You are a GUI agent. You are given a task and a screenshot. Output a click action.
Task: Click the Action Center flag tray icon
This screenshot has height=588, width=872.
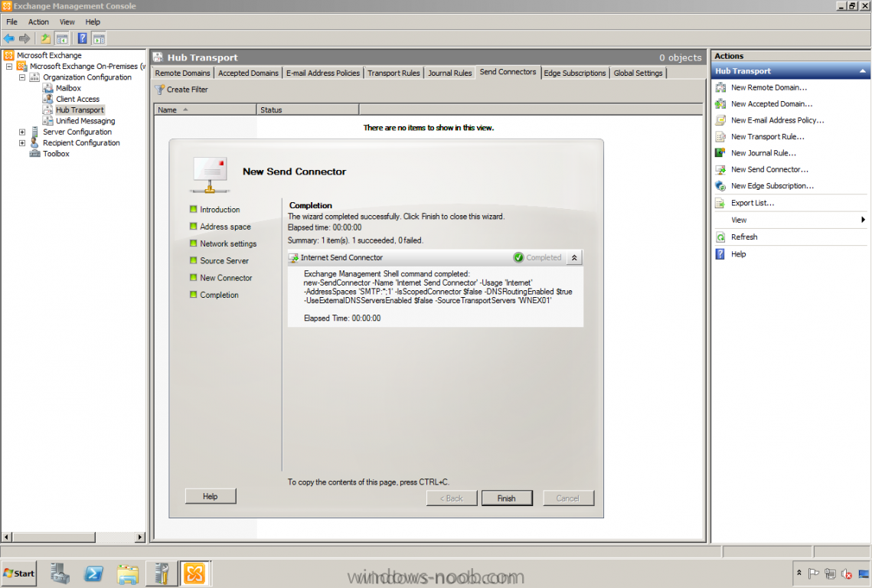click(814, 573)
